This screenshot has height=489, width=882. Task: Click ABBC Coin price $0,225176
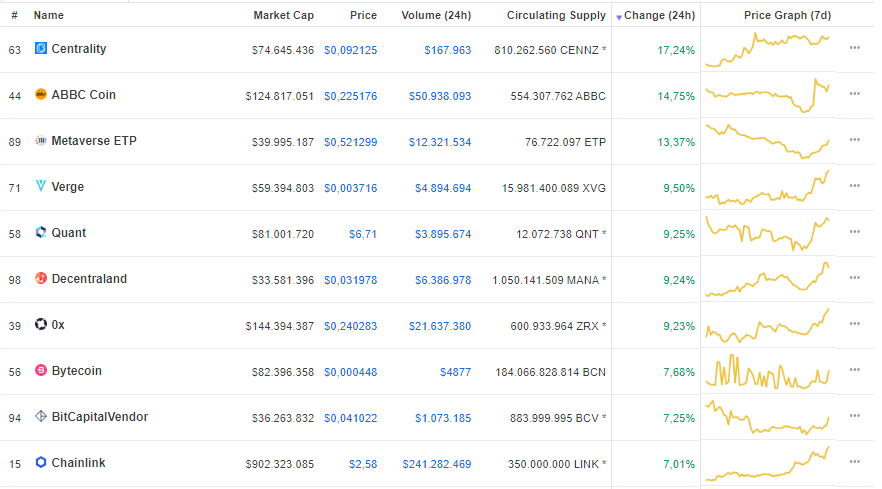[350, 96]
